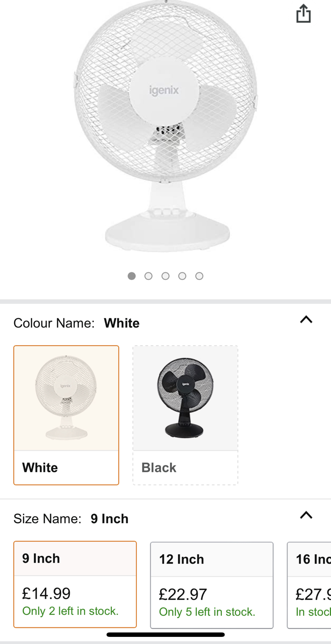Go to the third image dot
This screenshot has height=644, width=331.
click(x=165, y=276)
